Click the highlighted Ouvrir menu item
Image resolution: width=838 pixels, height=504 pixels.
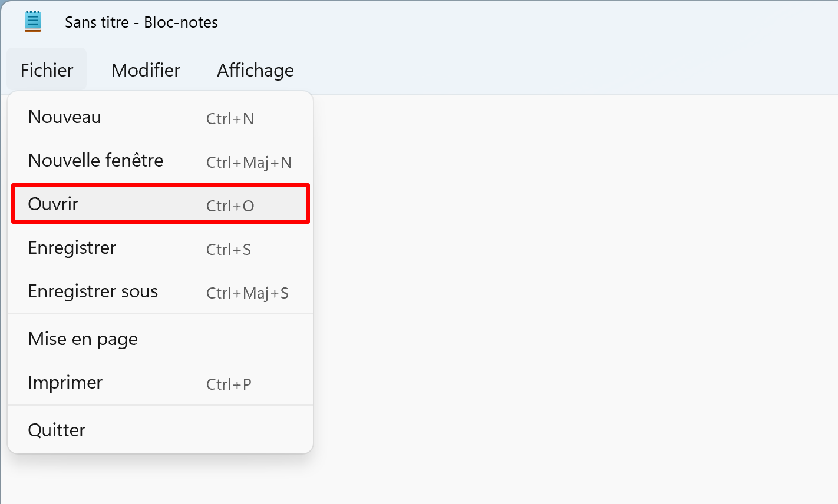[x=160, y=204]
